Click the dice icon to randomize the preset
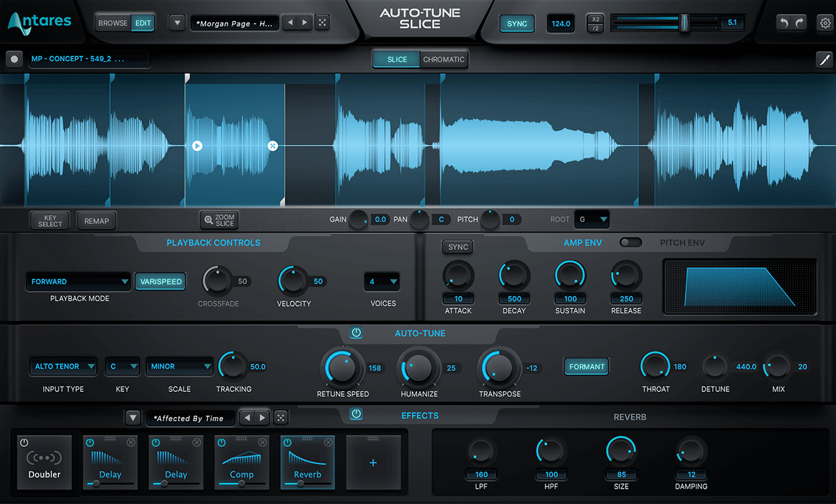 coord(321,22)
